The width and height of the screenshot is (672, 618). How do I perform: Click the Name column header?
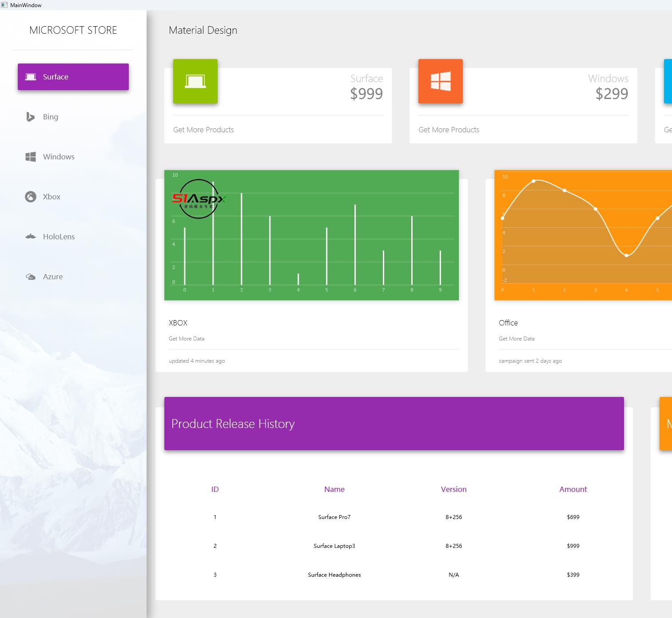(x=334, y=489)
